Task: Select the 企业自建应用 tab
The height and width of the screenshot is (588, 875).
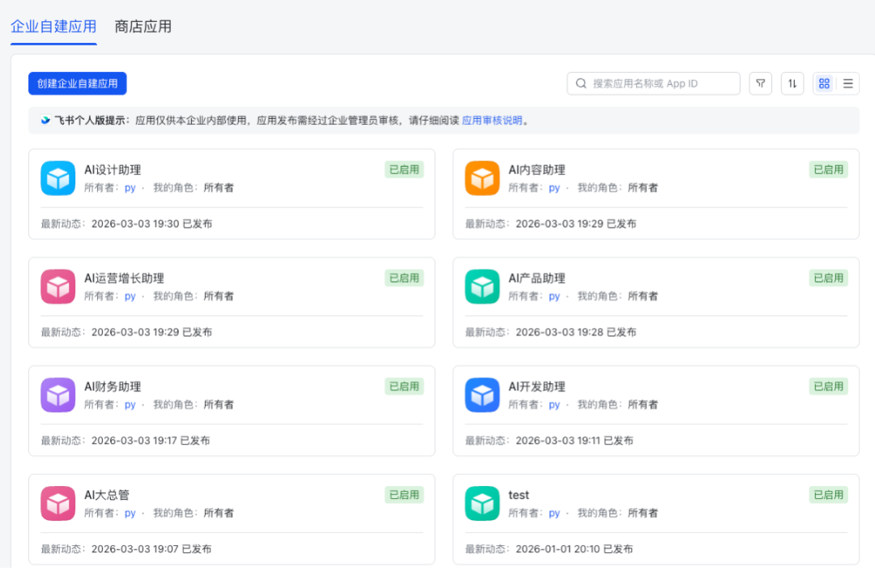Action: tap(53, 27)
